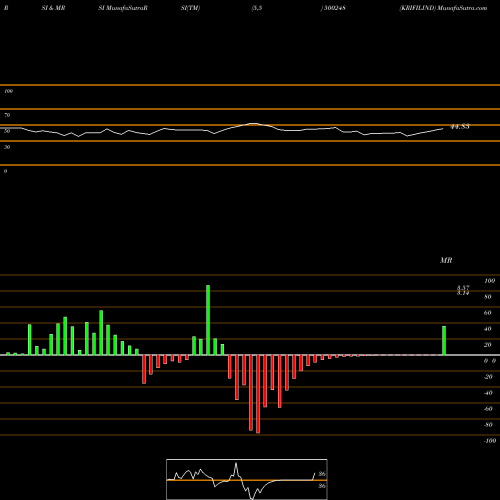Screen dimensions: 500x500
Task: Click the 40 axis label of histogram
Action: (x=488, y=329)
